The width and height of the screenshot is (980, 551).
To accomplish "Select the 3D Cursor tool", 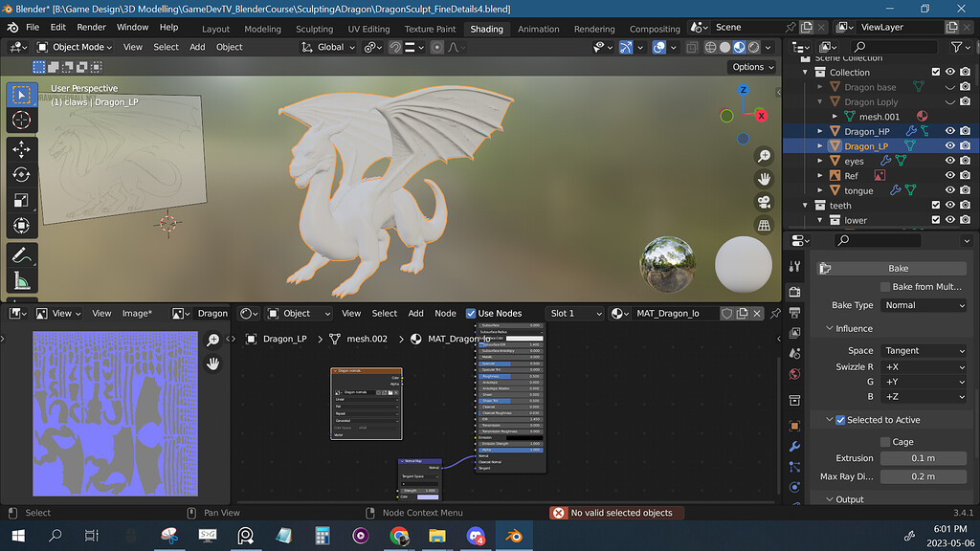I will (x=21, y=121).
